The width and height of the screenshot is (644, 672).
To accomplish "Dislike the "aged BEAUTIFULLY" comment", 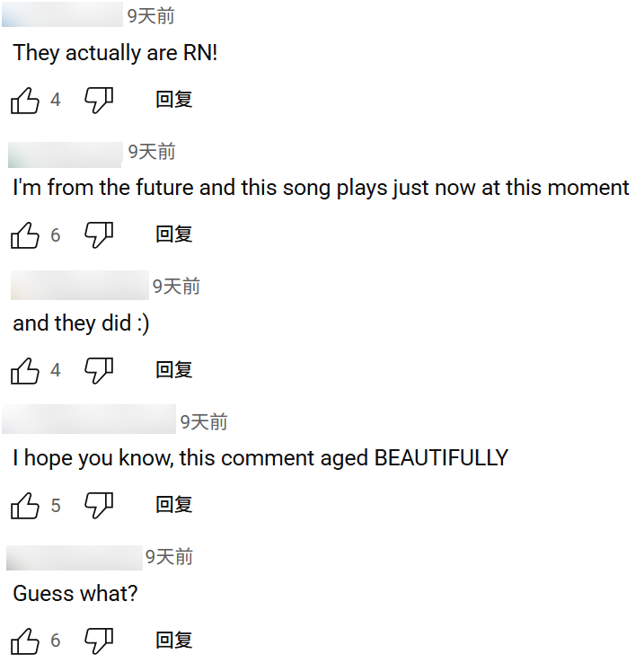I will pyautogui.click(x=99, y=506).
